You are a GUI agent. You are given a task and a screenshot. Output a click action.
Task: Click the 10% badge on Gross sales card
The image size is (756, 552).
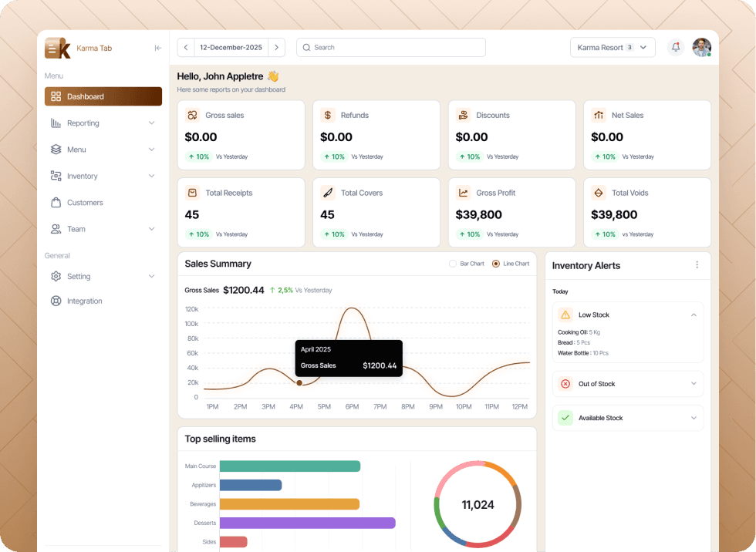tap(199, 157)
